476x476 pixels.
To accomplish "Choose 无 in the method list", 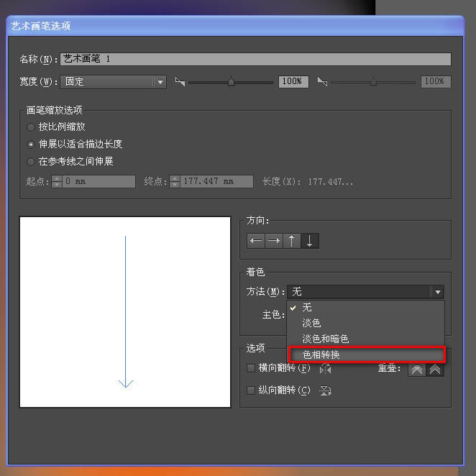I will click(x=365, y=308).
